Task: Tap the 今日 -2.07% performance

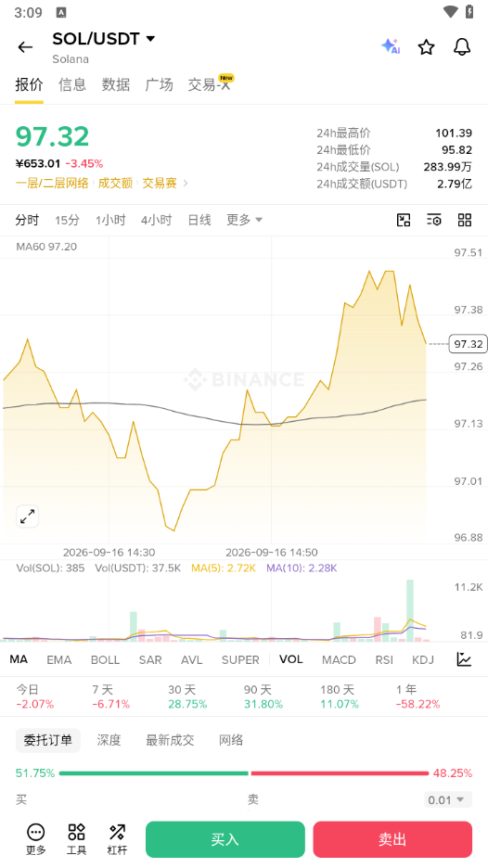Action: 35,697
